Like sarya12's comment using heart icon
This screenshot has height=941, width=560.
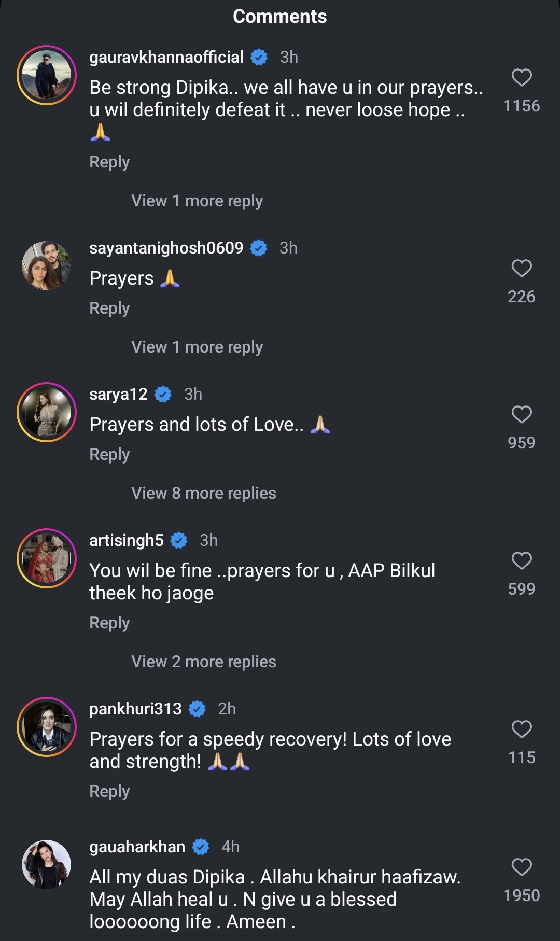pos(522,415)
